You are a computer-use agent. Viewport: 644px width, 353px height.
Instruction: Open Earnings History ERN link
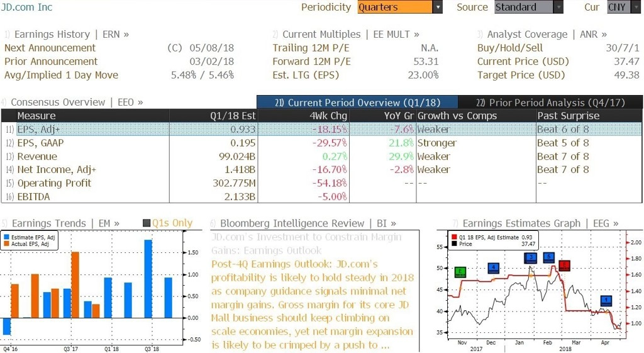coord(67,34)
